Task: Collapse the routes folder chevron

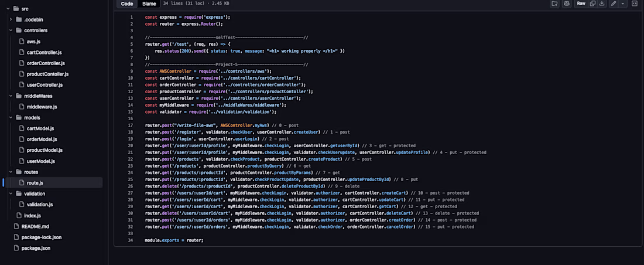Action: point(11,172)
